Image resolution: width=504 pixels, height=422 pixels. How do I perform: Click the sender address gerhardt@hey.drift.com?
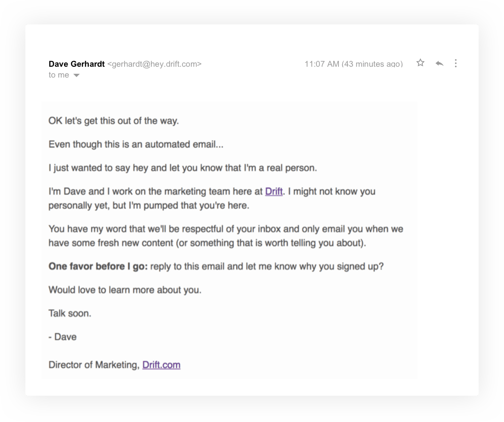154,64
